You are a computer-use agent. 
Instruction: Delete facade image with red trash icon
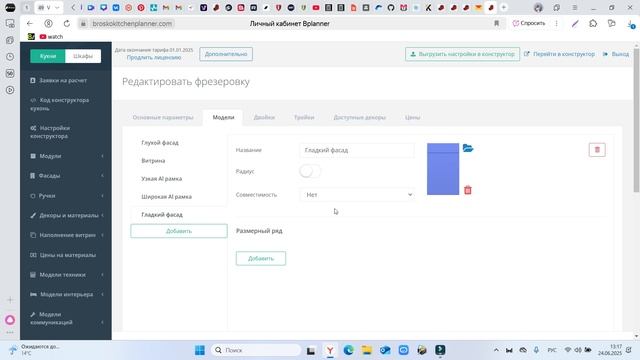click(468, 190)
